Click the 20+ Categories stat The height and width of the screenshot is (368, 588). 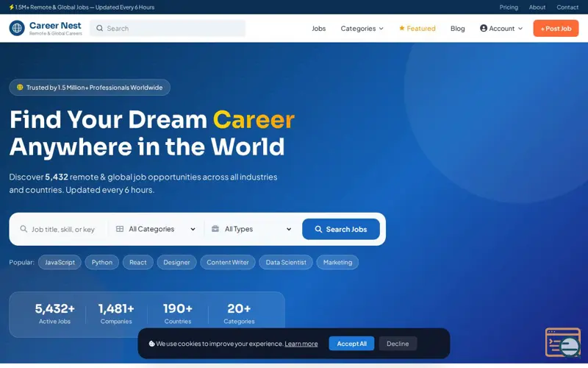239,314
